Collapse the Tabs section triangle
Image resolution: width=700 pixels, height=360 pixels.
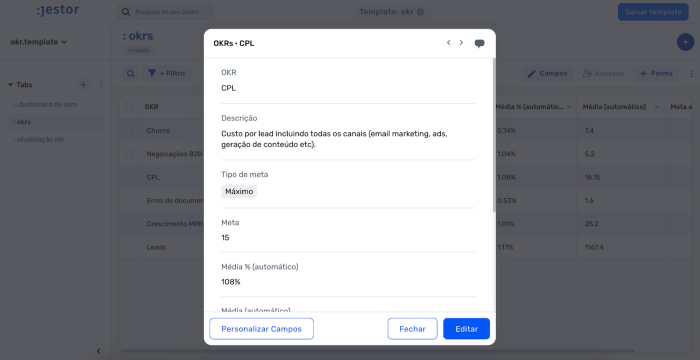pyautogui.click(x=11, y=85)
